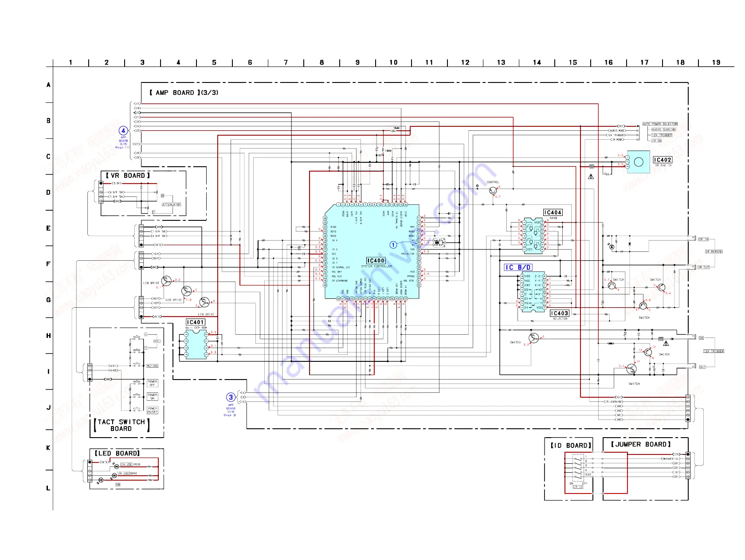Select the SYSTEM CONTROLLER caption
The image size is (745, 560).
[x=376, y=266]
